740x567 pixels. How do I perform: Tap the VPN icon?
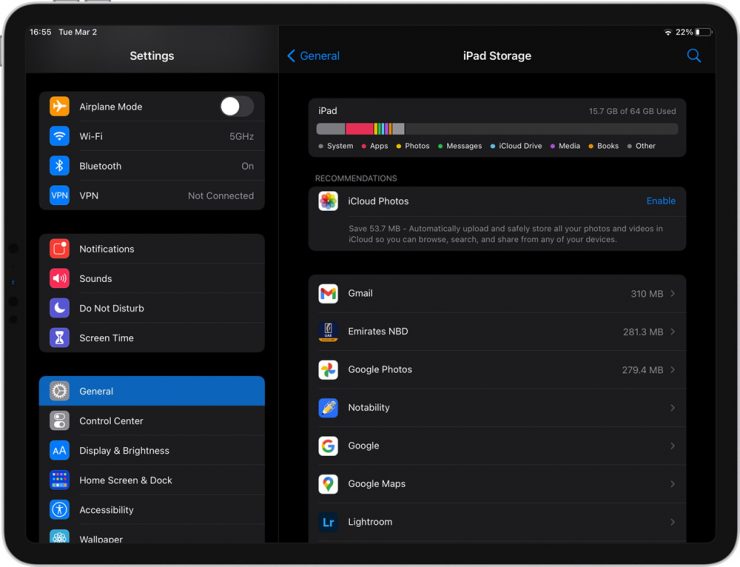tap(59, 195)
